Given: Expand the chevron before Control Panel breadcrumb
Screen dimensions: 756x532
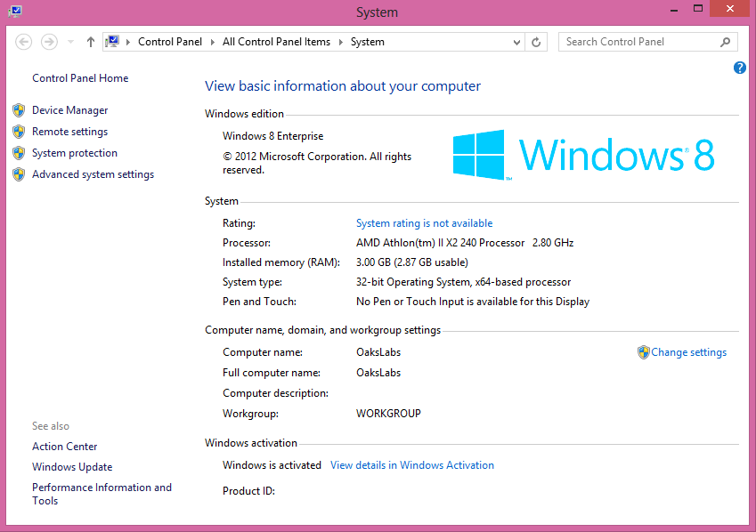Looking at the screenshot, I should 128,42.
